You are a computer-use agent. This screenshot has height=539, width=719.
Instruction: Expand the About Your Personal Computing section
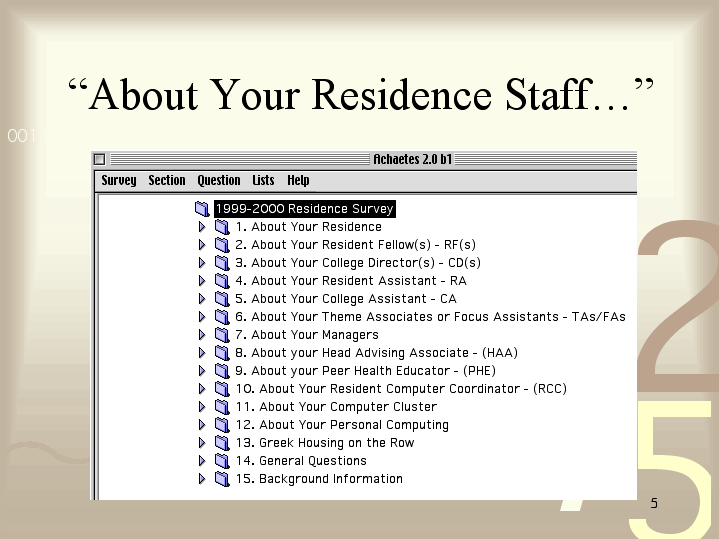click(202, 425)
